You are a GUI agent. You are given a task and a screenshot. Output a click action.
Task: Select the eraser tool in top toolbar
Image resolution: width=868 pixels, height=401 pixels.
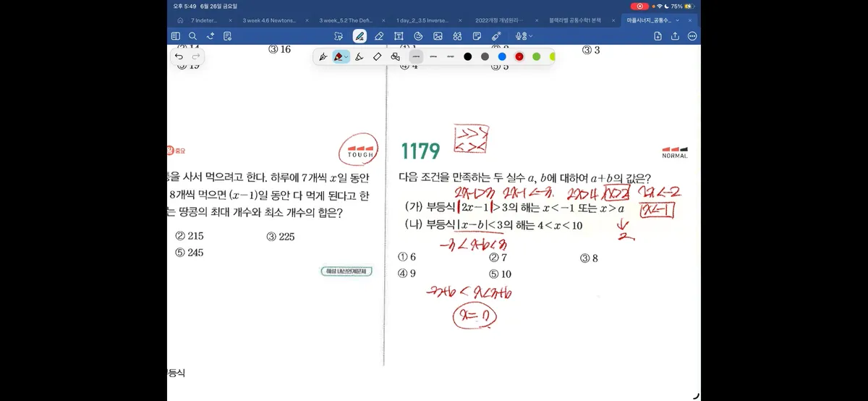pyautogui.click(x=379, y=35)
